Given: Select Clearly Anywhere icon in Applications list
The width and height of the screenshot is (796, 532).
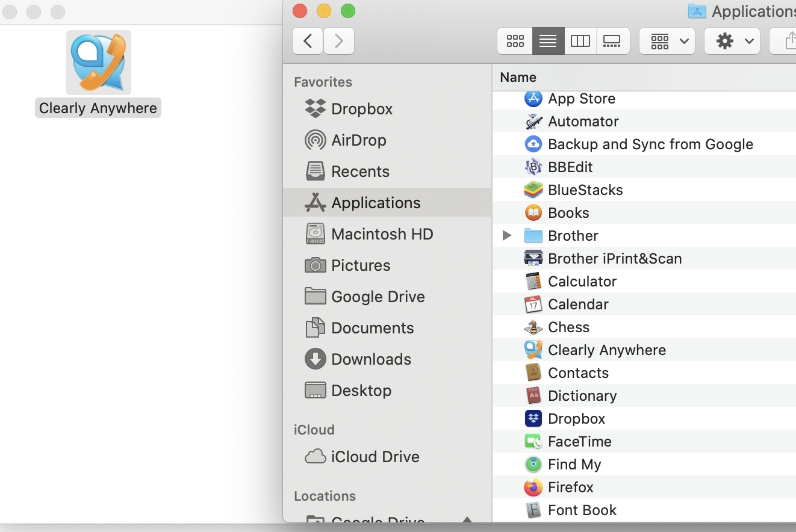Looking at the screenshot, I should pyautogui.click(x=533, y=350).
